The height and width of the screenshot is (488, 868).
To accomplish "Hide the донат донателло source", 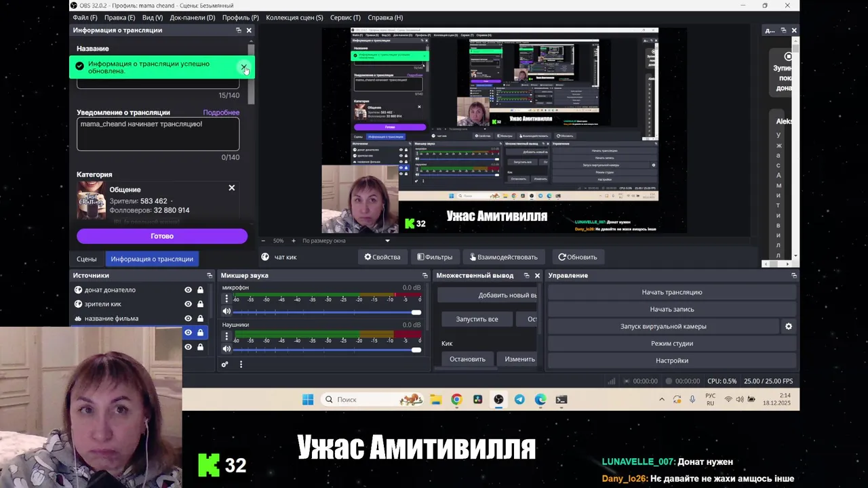I will pos(189,290).
